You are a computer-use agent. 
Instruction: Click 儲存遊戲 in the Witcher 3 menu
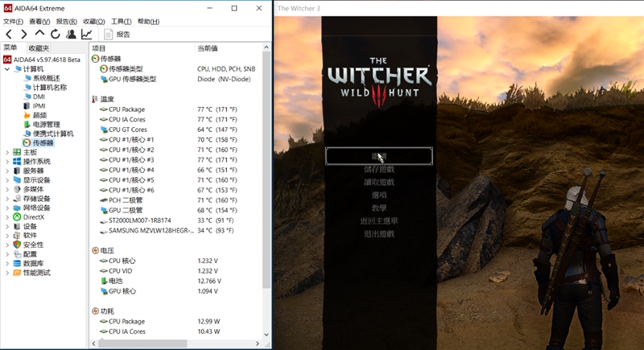click(379, 169)
